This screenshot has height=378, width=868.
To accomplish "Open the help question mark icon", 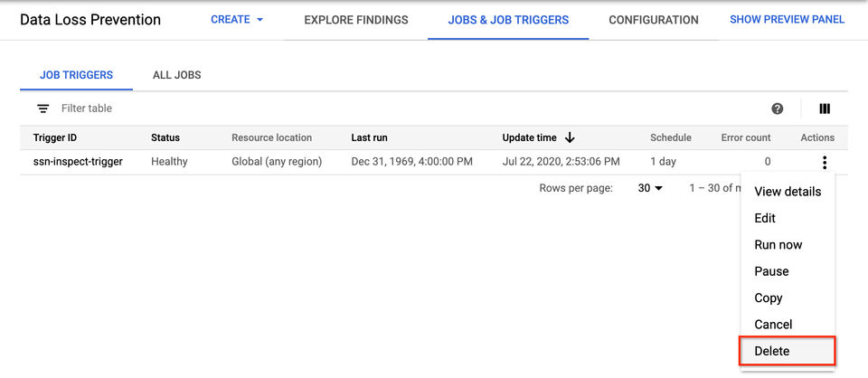I will coord(778,109).
